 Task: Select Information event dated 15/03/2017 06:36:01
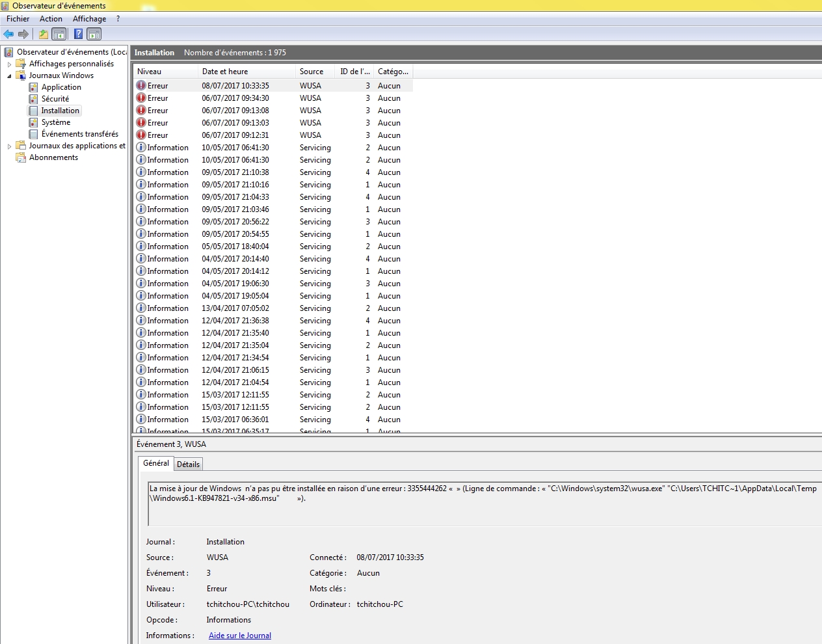pos(273,420)
